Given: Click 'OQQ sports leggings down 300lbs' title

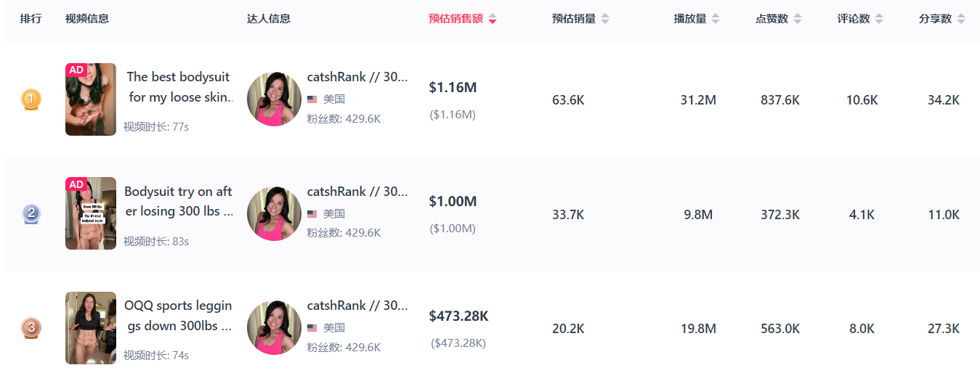Looking at the screenshot, I should (179, 316).
